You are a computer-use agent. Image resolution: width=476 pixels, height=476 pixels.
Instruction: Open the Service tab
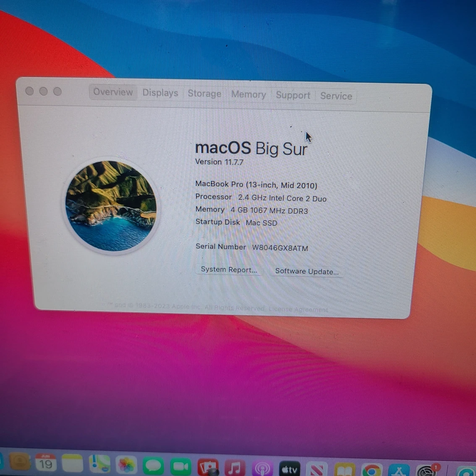coord(336,96)
